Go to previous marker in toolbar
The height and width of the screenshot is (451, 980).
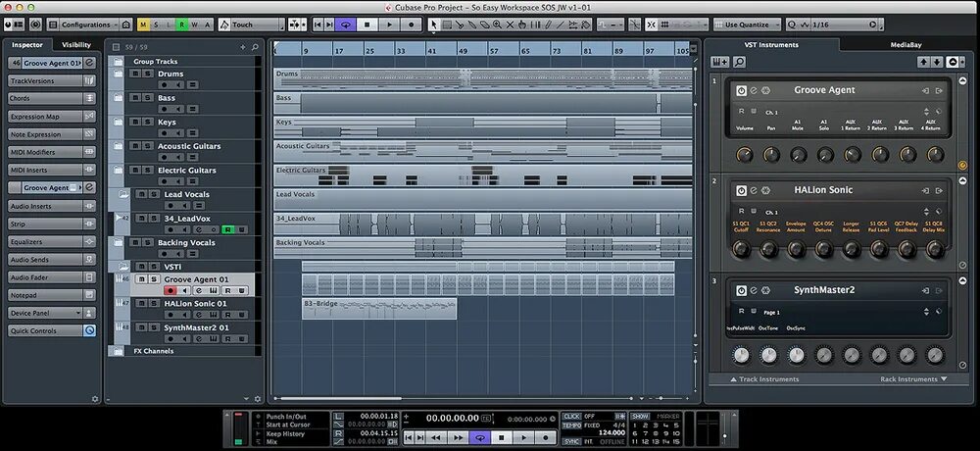click(318, 25)
